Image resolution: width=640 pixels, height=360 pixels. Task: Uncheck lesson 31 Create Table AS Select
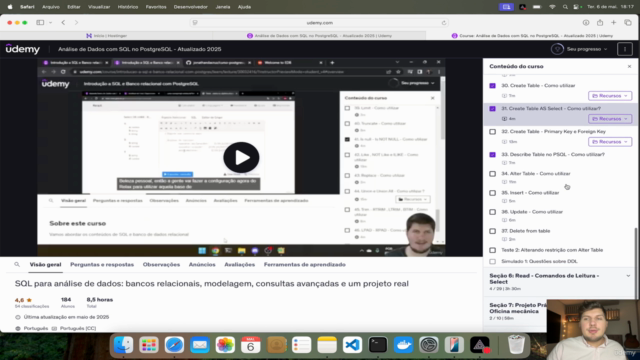[x=492, y=109]
